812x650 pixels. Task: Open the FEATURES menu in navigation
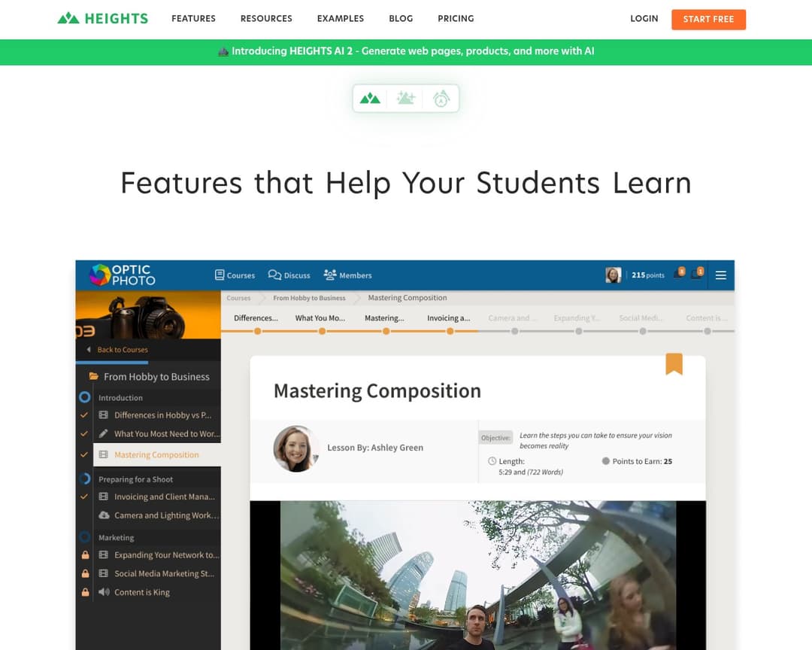(x=193, y=19)
